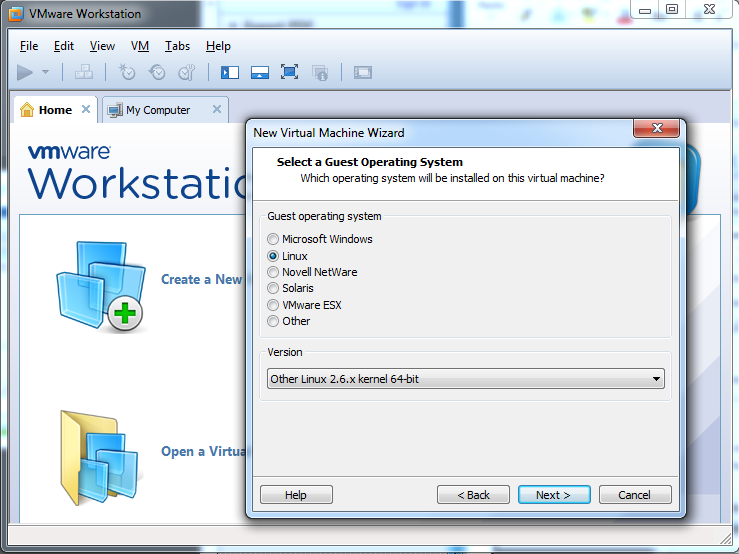Expand the Version dropdown list
Viewport: 739px width, 554px height.
coord(466,379)
